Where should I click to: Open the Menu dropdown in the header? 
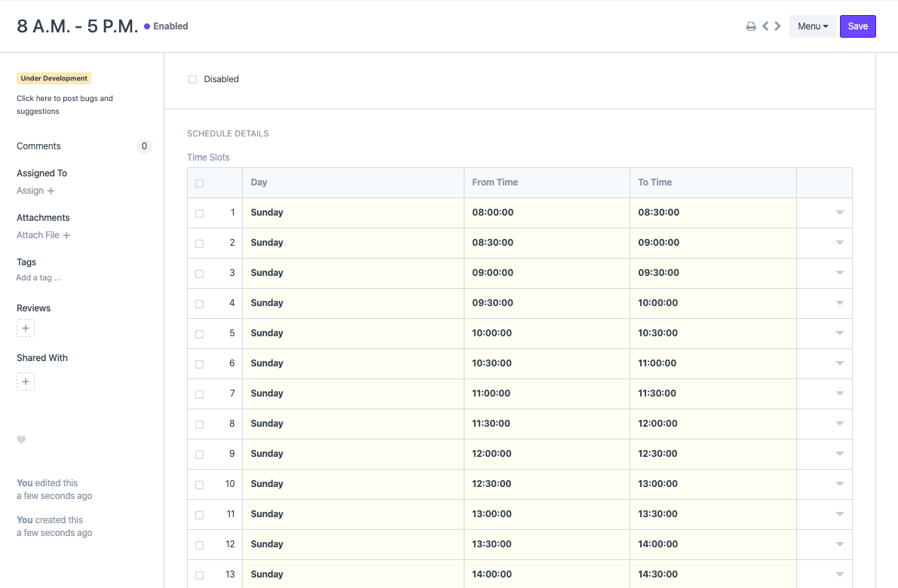[x=812, y=26]
